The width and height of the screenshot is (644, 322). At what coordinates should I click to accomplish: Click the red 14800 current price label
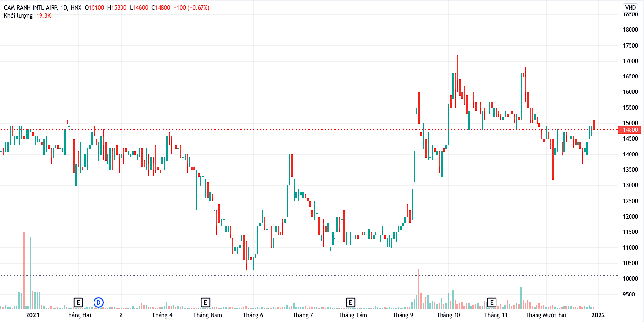click(631, 130)
